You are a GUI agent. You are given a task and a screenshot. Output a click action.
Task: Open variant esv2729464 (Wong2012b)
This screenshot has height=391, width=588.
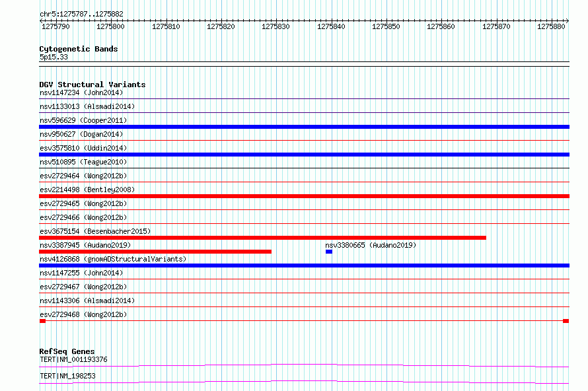click(83, 176)
